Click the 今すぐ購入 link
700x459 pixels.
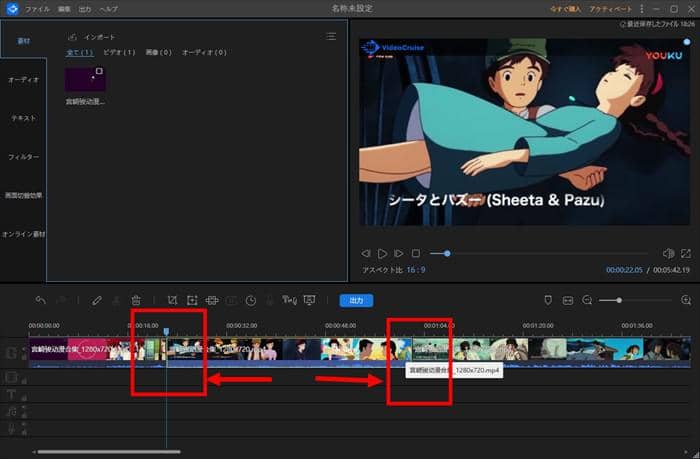coord(565,9)
